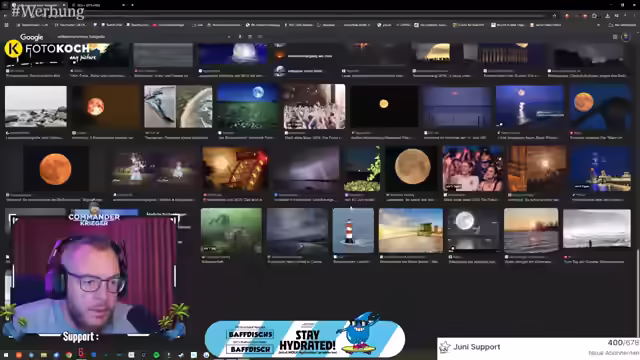640x360 pixels.
Task: Open the green Spotify taskbar icon
Action: 156,355
